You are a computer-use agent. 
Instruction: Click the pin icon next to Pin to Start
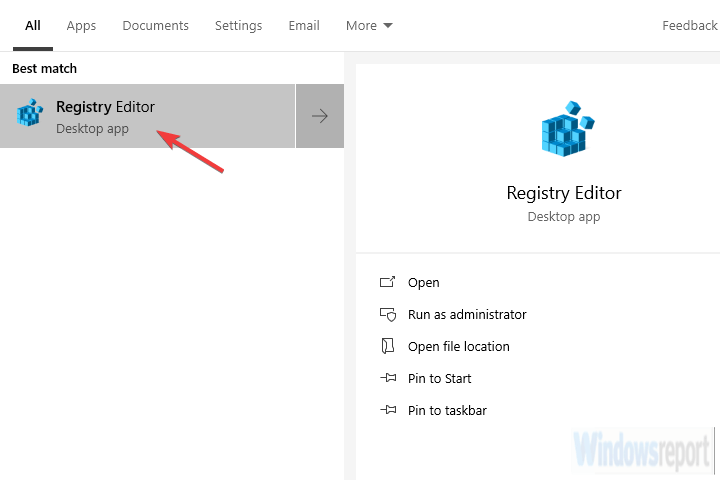[388, 378]
